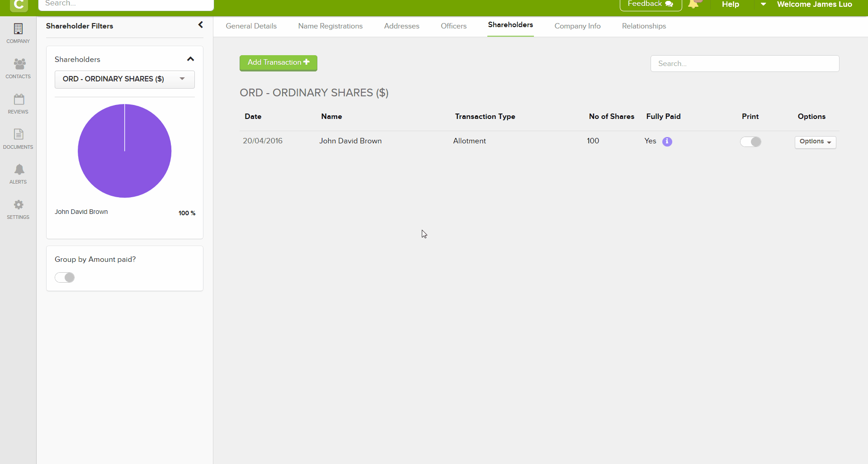Screen dimensions: 868x464
Task: Expand Options dropdown for the Allotment row
Action: [x=815, y=142]
